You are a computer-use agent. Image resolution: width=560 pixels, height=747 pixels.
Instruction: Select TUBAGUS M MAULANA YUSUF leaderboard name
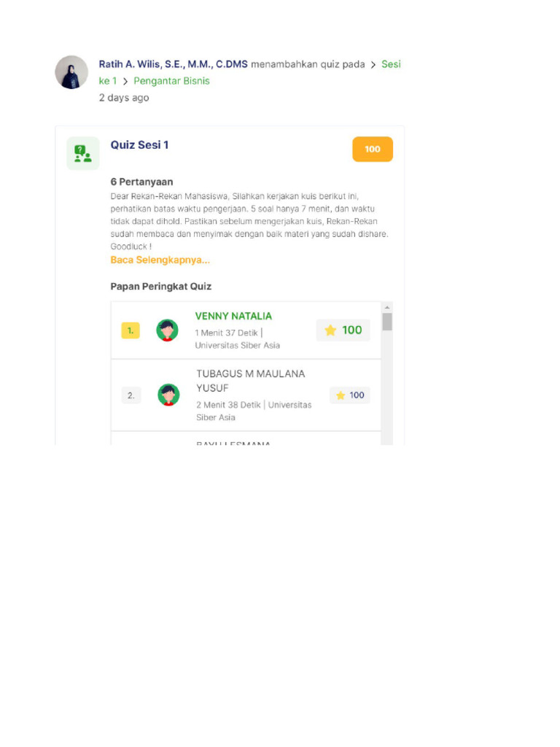250,381
